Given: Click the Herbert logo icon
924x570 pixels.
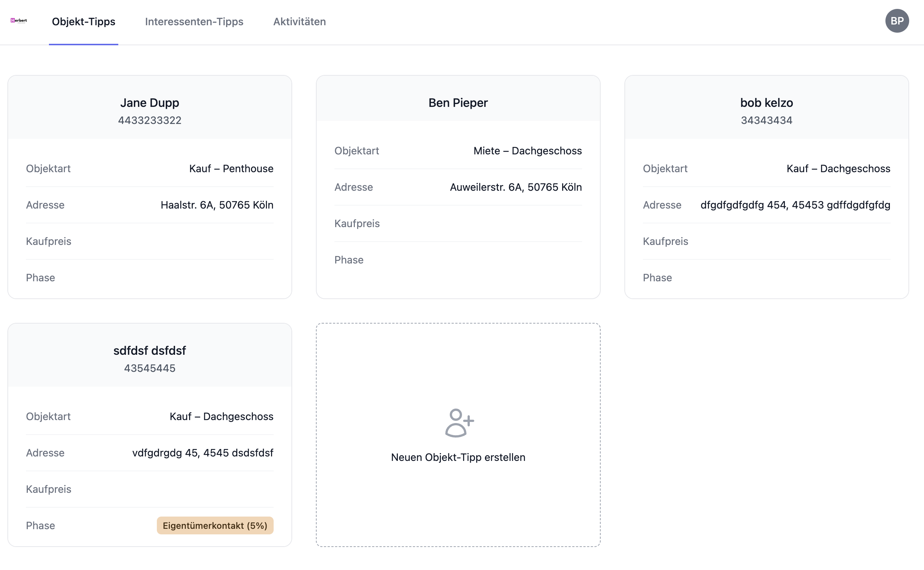Looking at the screenshot, I should click(x=19, y=21).
